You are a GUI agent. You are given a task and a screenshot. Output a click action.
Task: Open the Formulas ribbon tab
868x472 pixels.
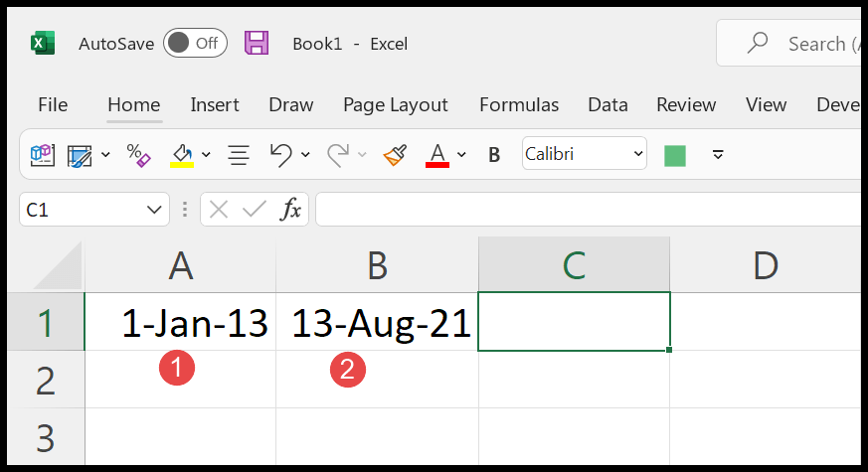[x=518, y=104]
